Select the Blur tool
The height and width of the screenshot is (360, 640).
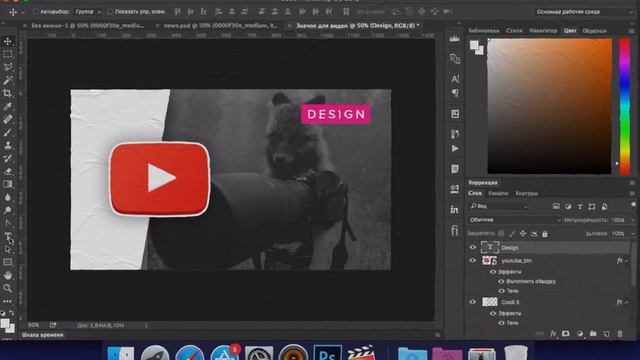[7, 197]
